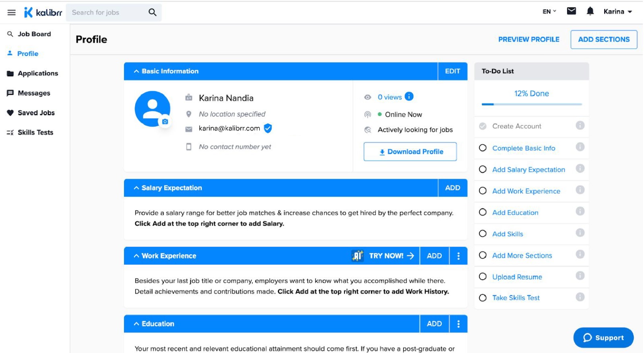Collapse the Salary Expectation section

pyautogui.click(x=136, y=188)
